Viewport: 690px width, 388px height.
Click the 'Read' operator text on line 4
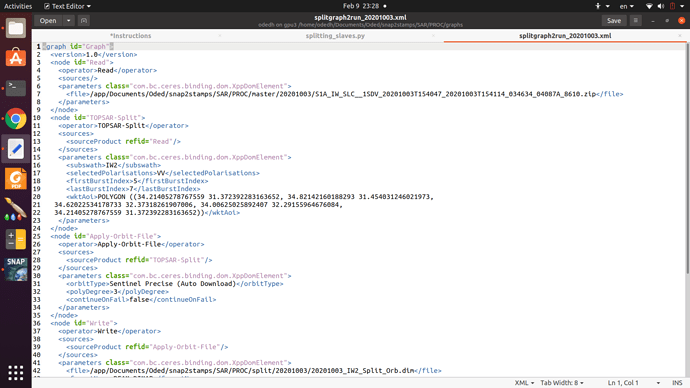click(x=106, y=70)
